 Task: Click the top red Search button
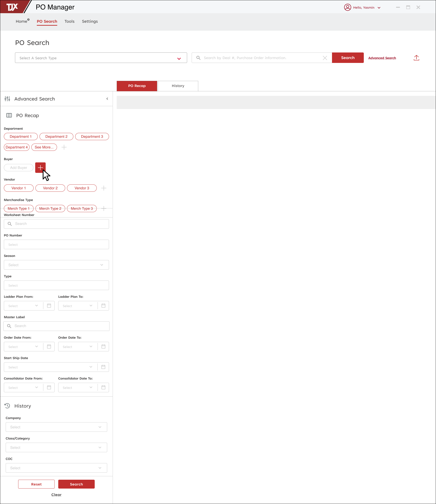(x=348, y=58)
